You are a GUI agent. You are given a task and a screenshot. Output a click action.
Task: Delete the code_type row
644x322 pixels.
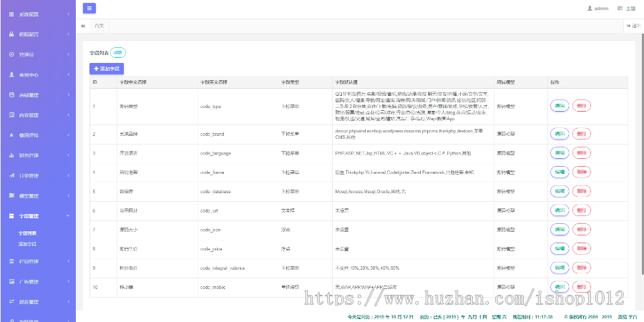click(582, 106)
